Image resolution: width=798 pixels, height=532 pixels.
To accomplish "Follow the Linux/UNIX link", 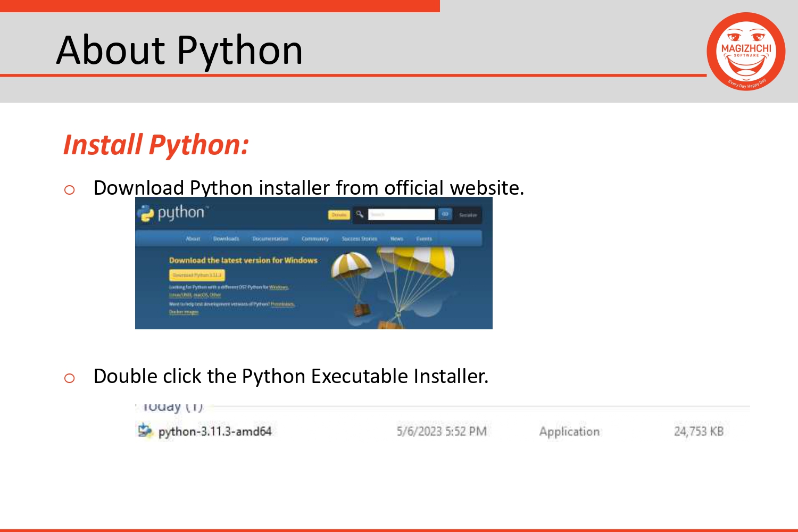I will click(x=180, y=295).
